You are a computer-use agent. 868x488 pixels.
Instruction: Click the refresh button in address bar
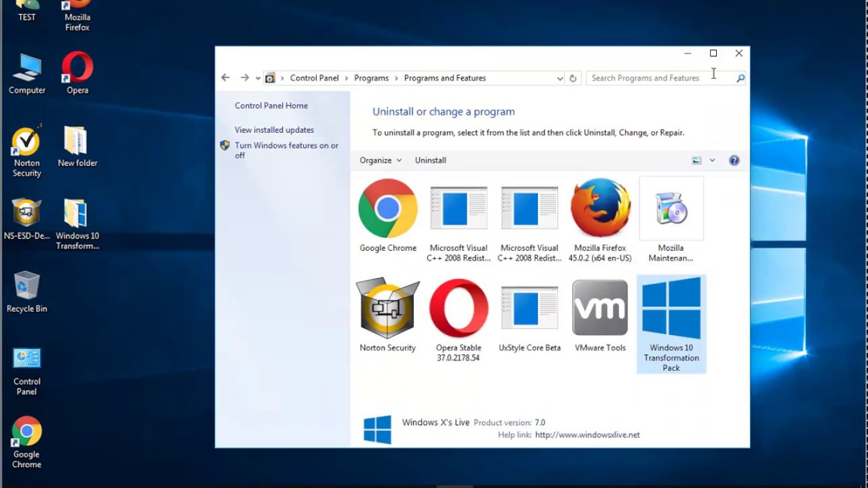click(x=573, y=78)
